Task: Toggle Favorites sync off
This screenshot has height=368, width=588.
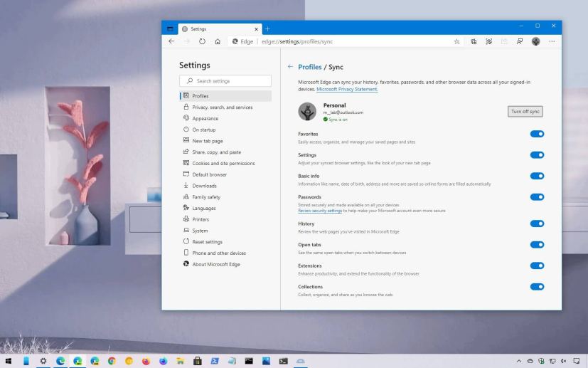Action: pos(537,134)
